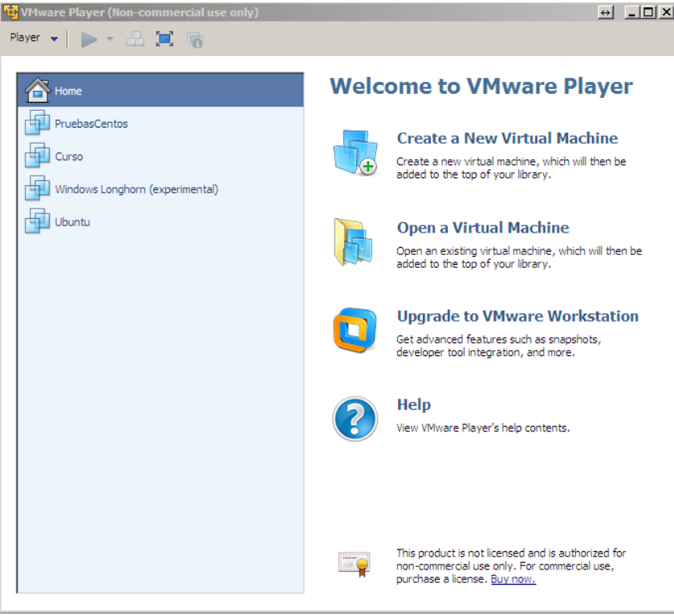Image resolution: width=674 pixels, height=616 pixels.
Task: Click Upgrade to VMware Workstation link
Action: pyautogui.click(x=518, y=316)
